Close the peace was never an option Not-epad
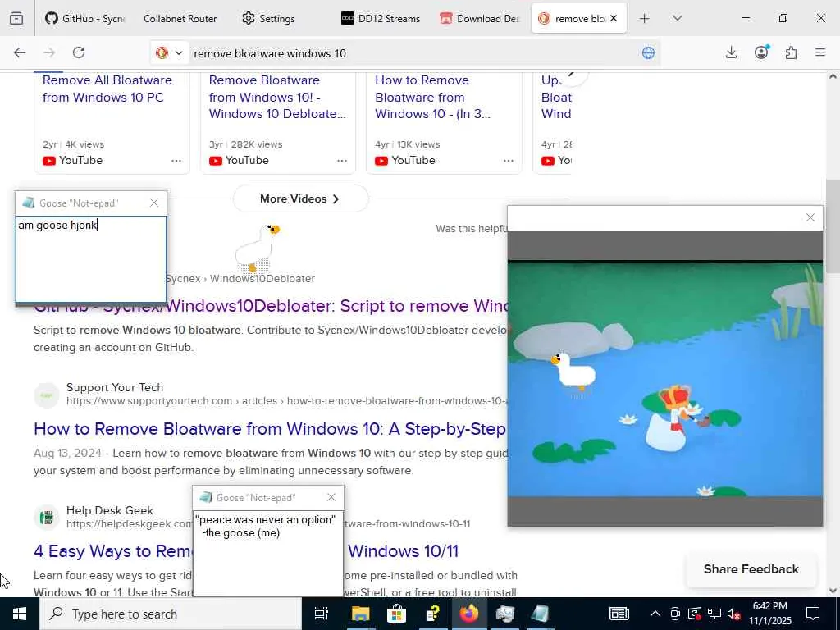Viewport: 840px width, 630px height. point(331,498)
